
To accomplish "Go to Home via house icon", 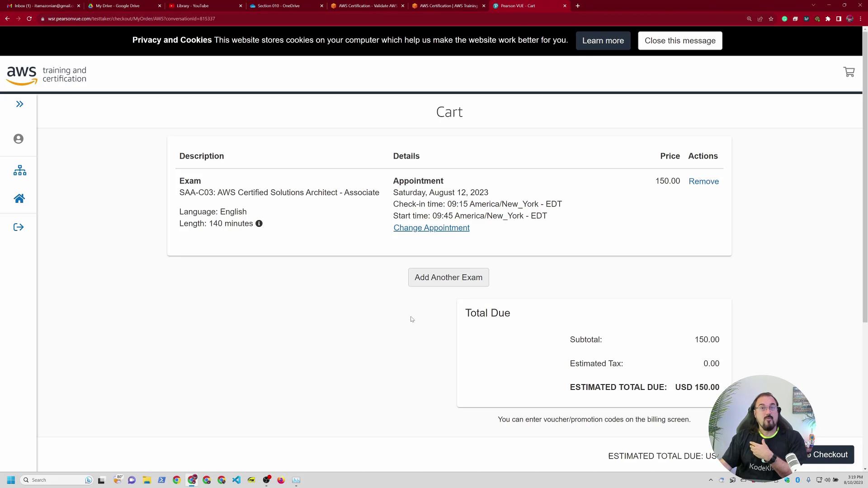I will pos(19,199).
